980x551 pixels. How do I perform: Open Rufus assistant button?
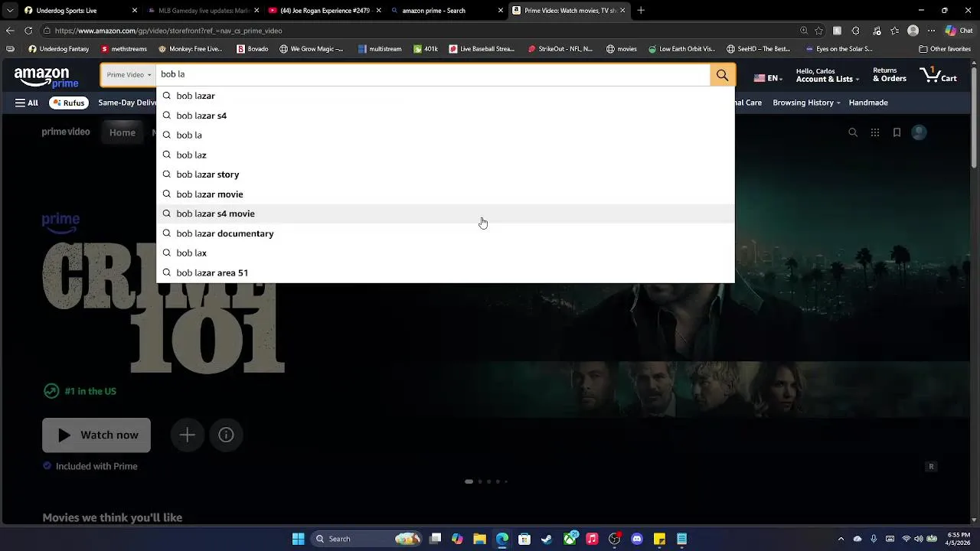click(x=69, y=103)
